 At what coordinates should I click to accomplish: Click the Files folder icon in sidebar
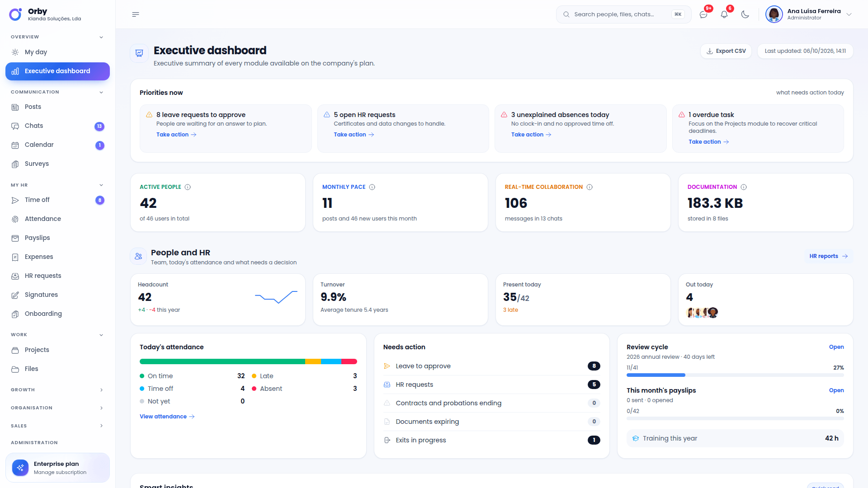click(x=15, y=369)
